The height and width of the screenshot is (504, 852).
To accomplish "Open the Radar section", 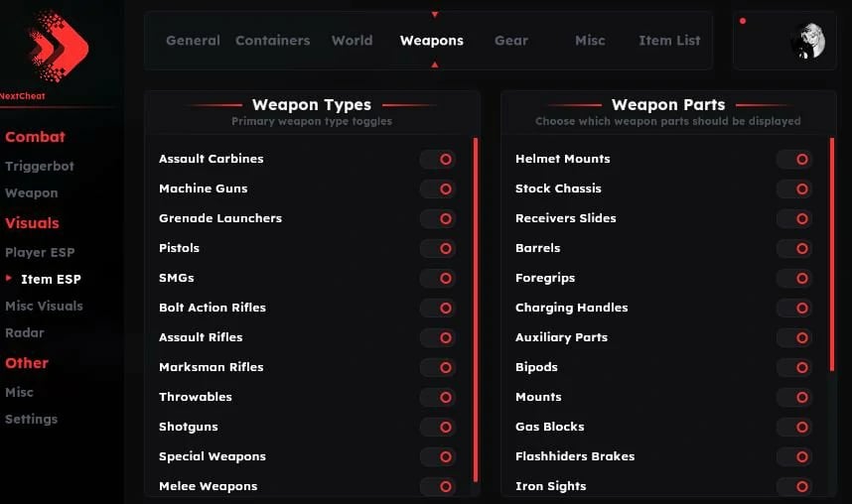I will pyautogui.click(x=25, y=333).
